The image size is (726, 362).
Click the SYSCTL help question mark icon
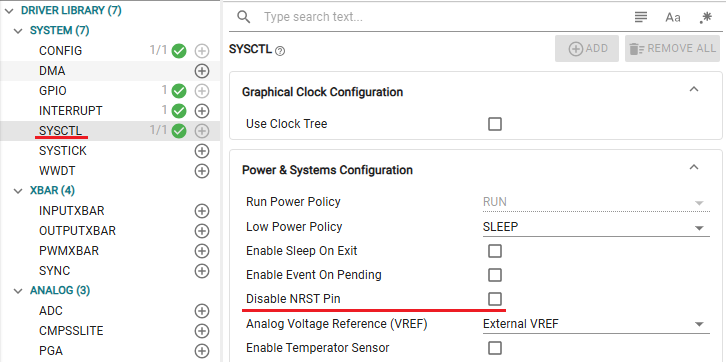280,50
